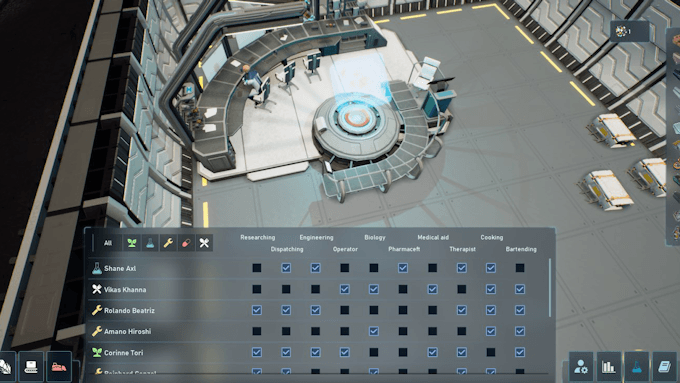Filter crew by research flask icon
This screenshot has width=680, height=383.
click(150, 243)
